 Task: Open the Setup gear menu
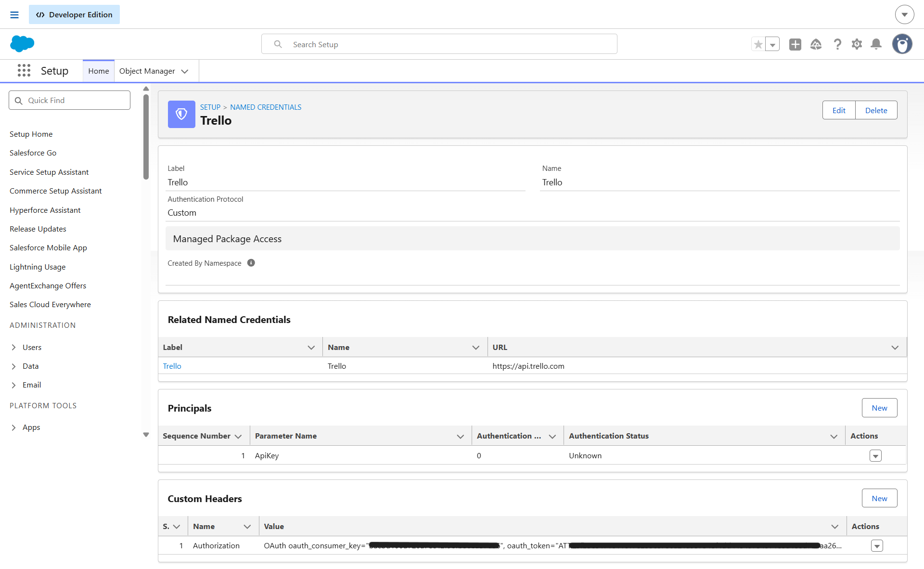coord(857,44)
